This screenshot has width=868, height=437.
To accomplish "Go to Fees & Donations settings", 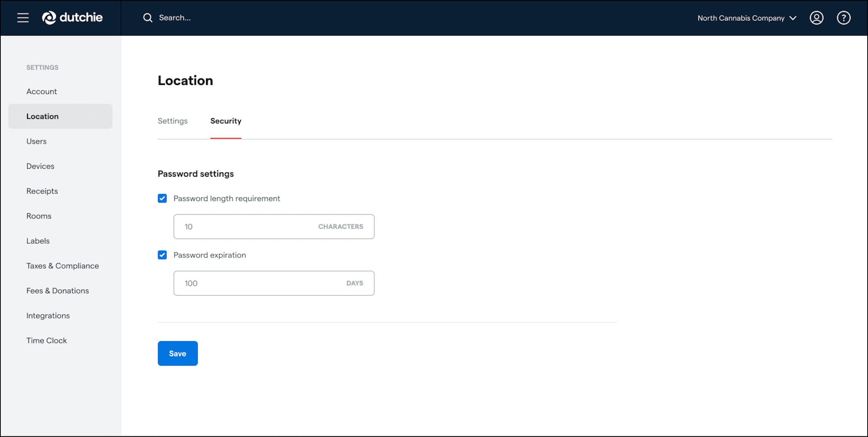I will (x=57, y=290).
